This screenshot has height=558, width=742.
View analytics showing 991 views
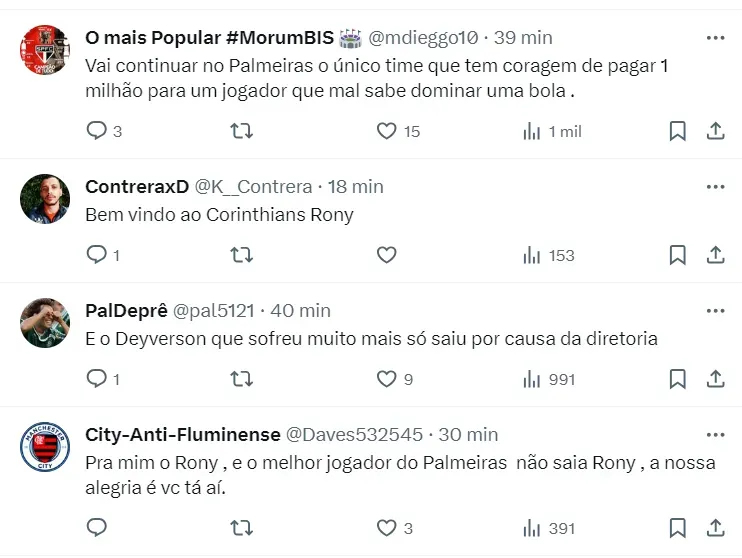tap(549, 379)
